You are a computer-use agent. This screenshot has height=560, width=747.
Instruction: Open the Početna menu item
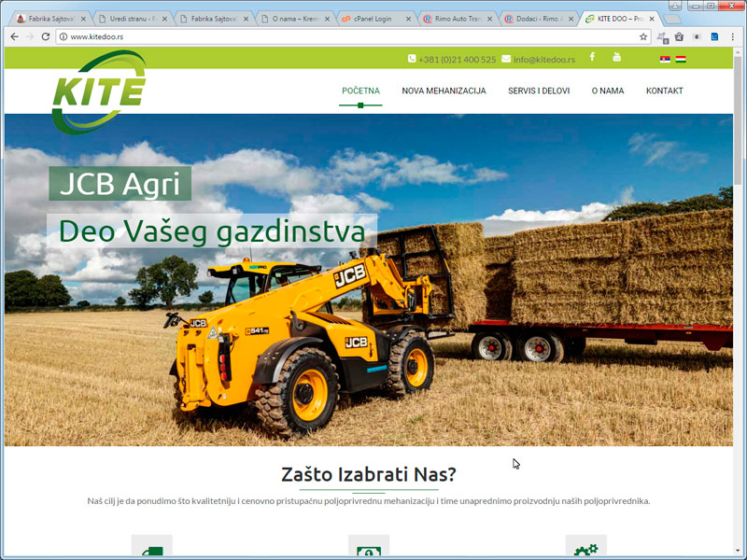click(x=360, y=91)
